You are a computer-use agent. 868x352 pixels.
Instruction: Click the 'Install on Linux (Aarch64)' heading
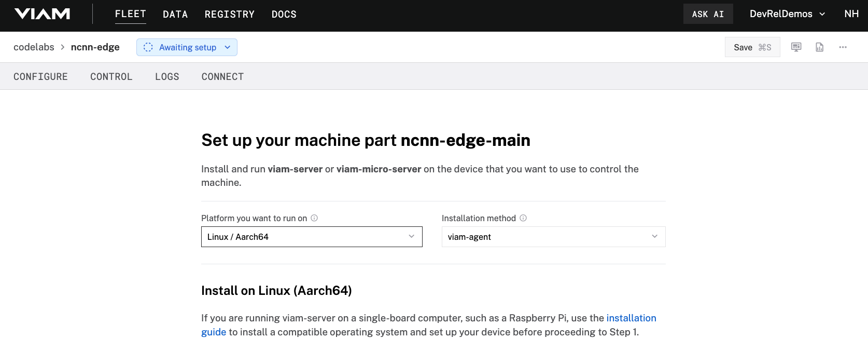tap(276, 291)
